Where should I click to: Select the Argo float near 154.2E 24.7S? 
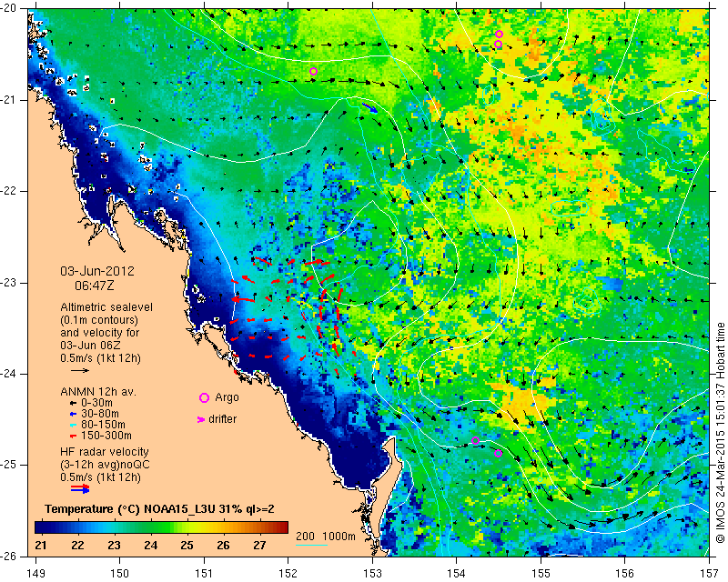pos(475,440)
